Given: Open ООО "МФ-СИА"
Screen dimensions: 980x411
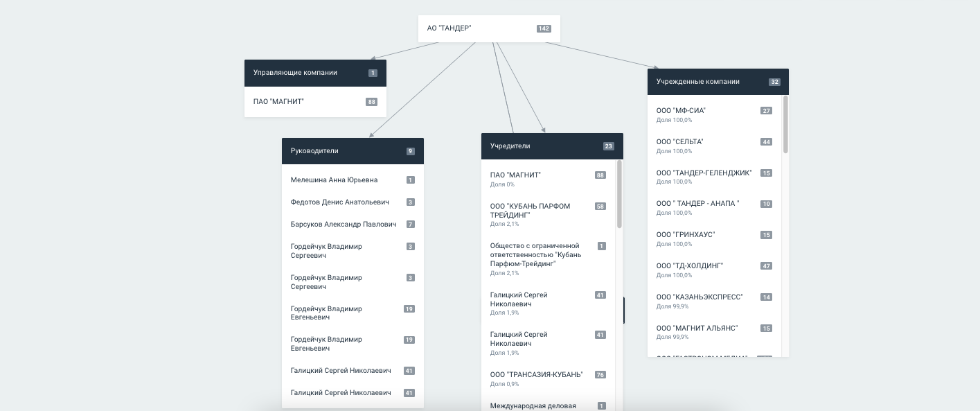Looking at the screenshot, I should [x=681, y=111].
